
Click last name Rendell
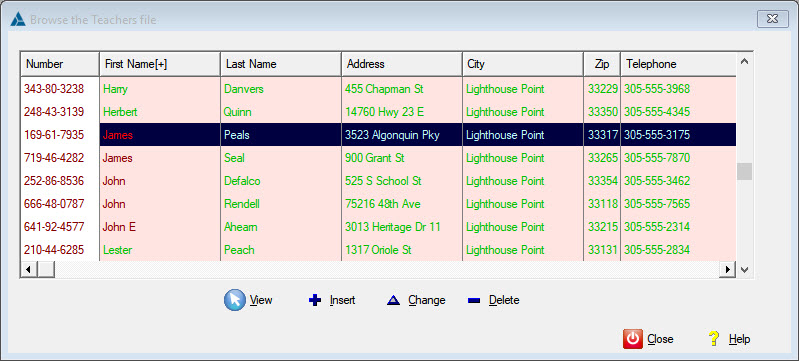pyautogui.click(x=242, y=203)
